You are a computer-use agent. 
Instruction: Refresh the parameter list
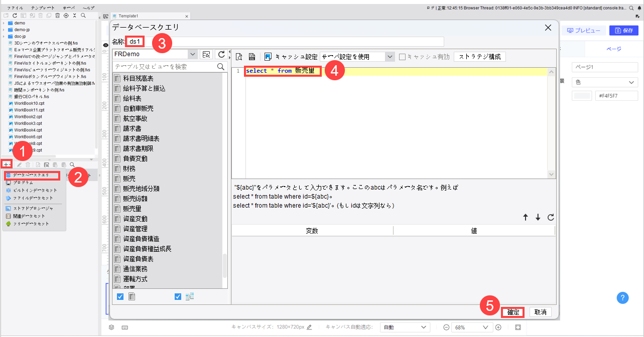click(551, 217)
